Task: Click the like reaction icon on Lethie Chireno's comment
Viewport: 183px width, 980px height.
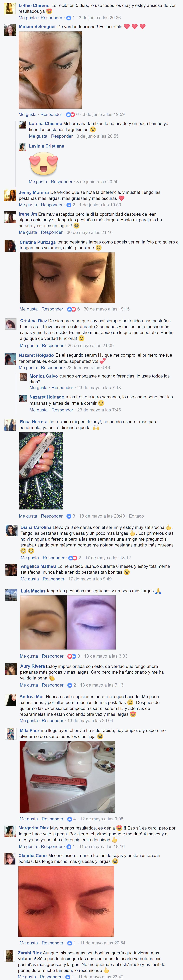Action: 69,18
